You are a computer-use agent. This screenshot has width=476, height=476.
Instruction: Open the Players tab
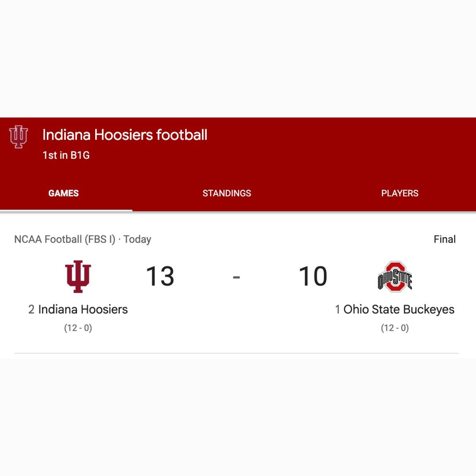click(399, 193)
